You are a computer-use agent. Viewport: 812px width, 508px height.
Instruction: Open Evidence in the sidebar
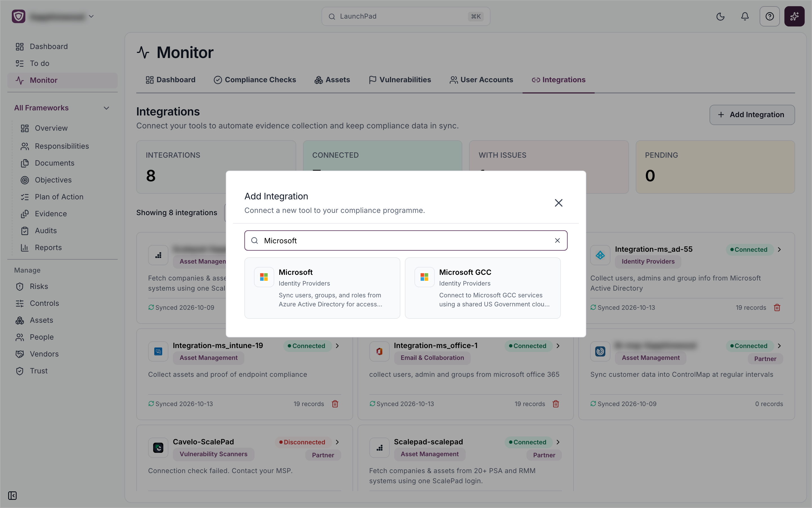point(51,214)
